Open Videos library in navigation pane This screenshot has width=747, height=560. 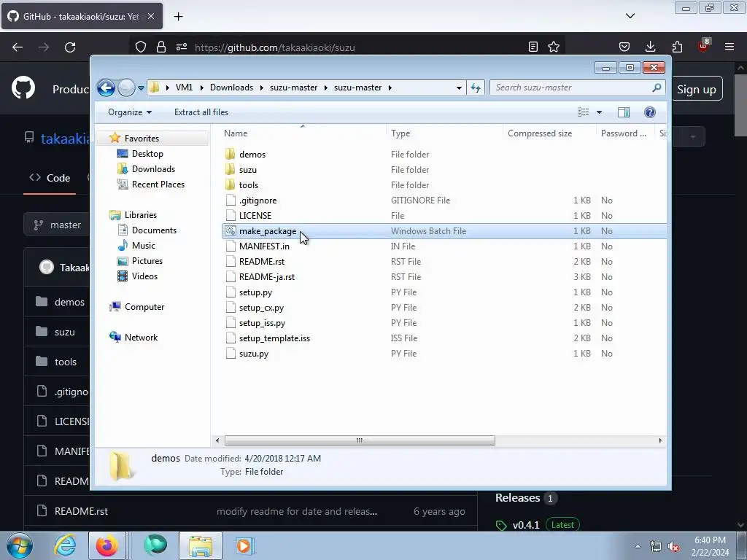pyautogui.click(x=144, y=276)
